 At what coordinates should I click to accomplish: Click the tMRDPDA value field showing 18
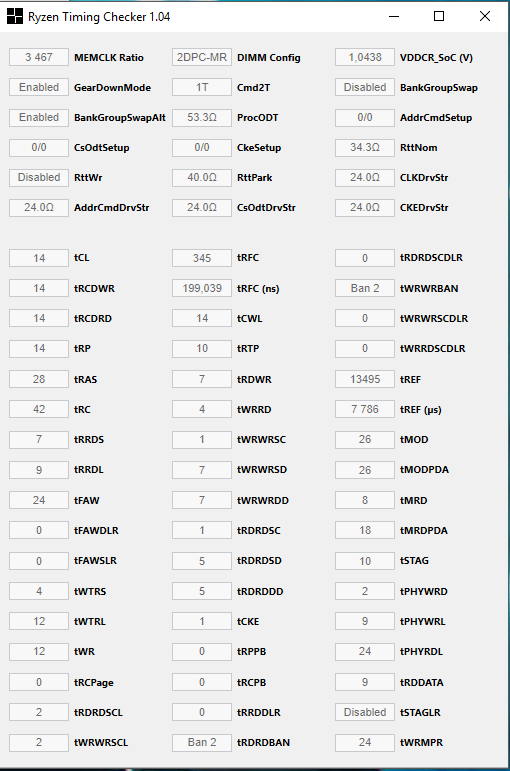(365, 531)
